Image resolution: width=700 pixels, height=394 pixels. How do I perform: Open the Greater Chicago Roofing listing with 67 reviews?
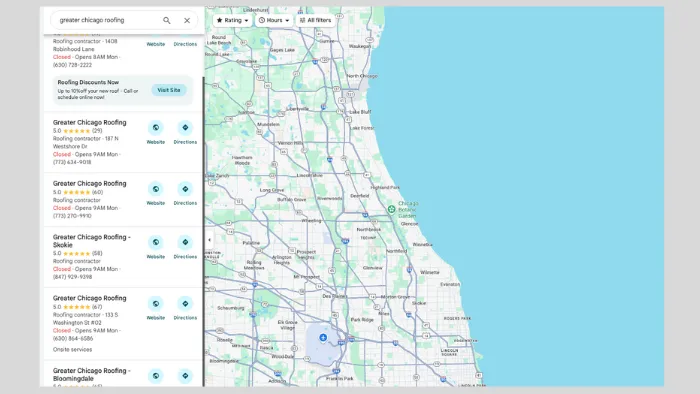coord(90,298)
